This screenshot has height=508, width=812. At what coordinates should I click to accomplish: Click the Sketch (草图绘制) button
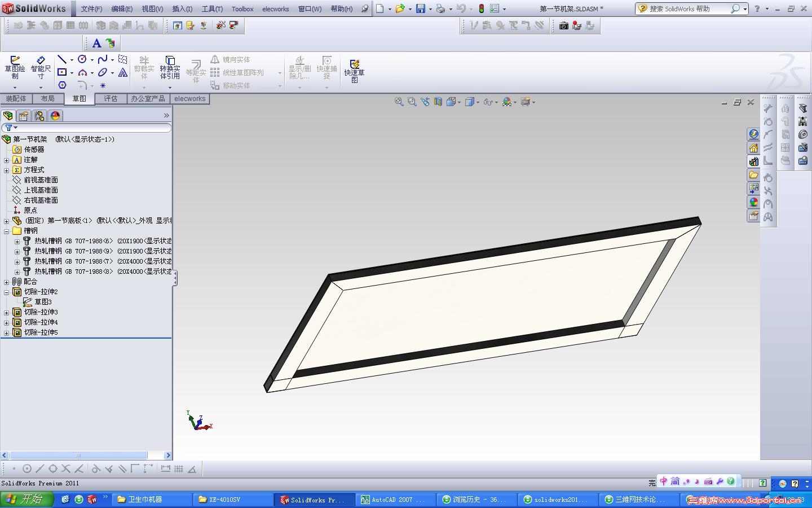pyautogui.click(x=15, y=68)
